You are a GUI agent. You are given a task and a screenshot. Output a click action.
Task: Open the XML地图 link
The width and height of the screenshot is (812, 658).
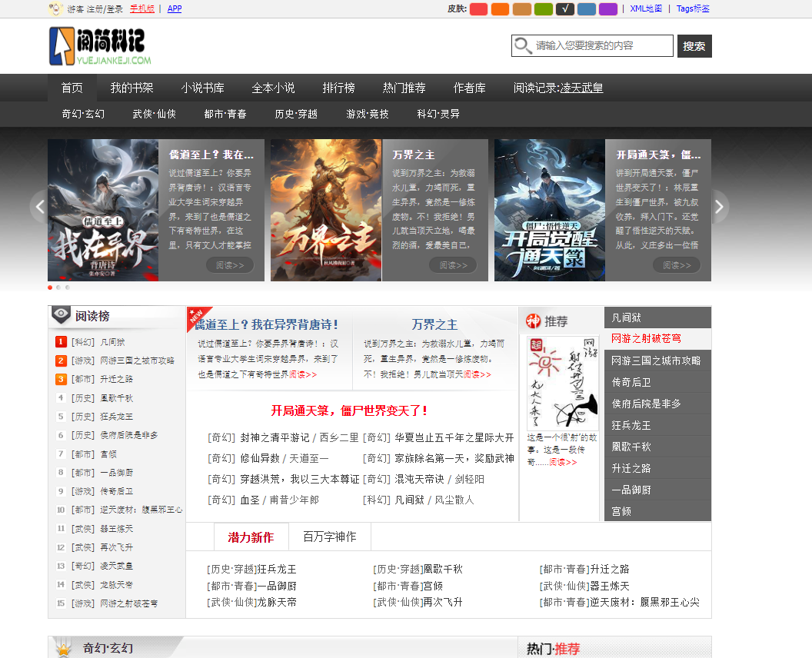click(646, 9)
